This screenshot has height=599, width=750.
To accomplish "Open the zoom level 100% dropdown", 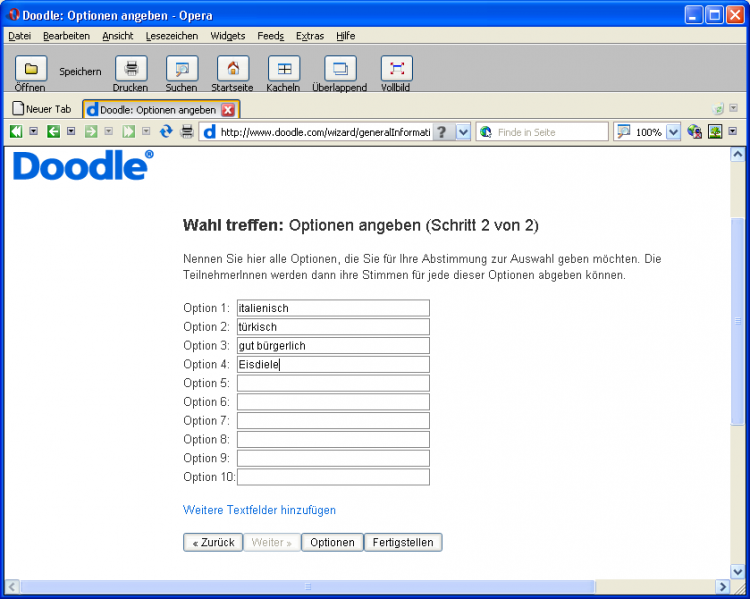I will tap(673, 132).
